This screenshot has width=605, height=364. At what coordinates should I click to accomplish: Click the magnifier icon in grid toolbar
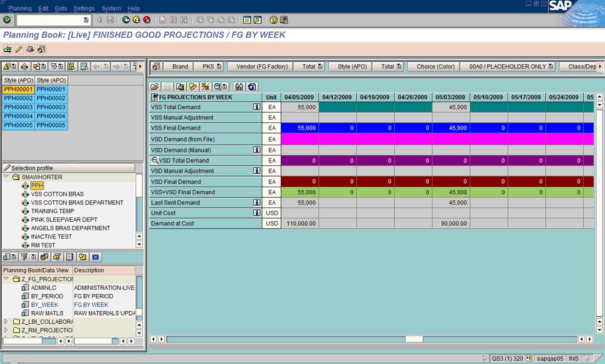pyautogui.click(x=220, y=87)
